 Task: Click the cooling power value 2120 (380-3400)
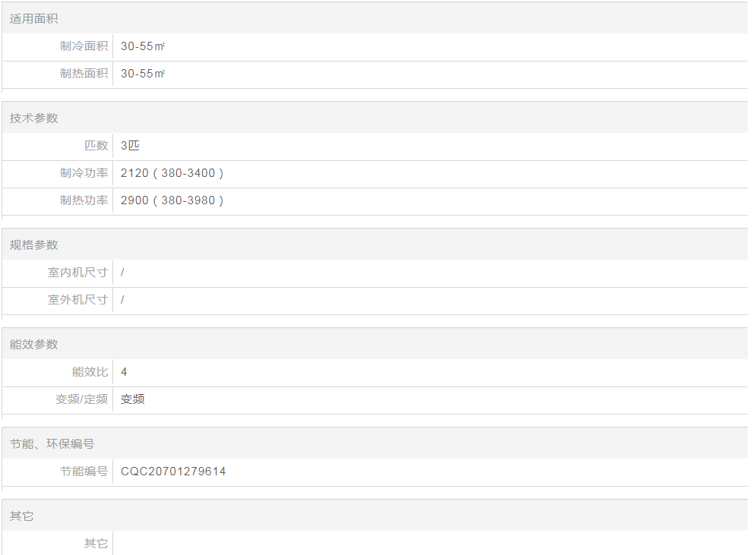click(172, 173)
